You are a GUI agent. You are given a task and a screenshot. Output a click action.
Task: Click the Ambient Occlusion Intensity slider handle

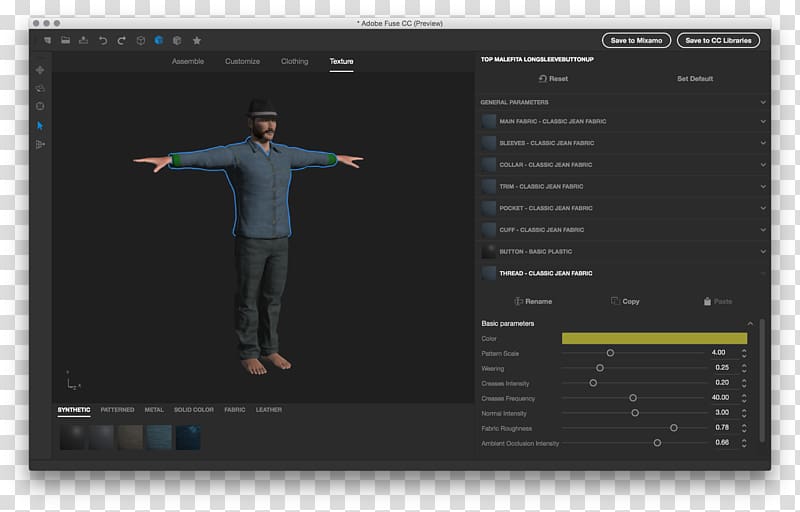(657, 443)
